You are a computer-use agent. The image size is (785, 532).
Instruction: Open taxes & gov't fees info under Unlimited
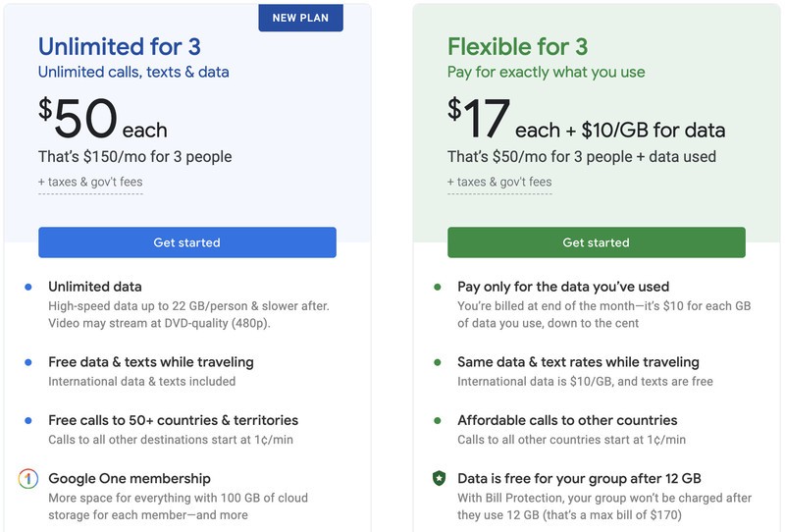[x=90, y=182]
